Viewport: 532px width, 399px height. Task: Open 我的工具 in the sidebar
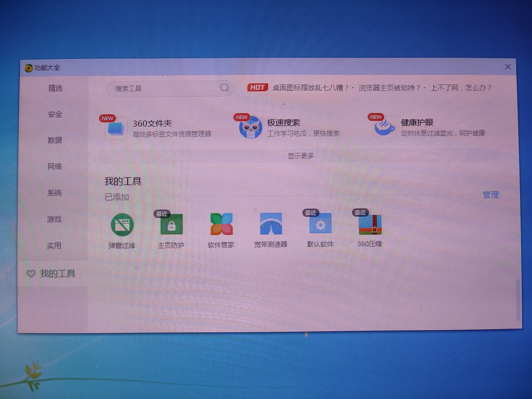58,273
